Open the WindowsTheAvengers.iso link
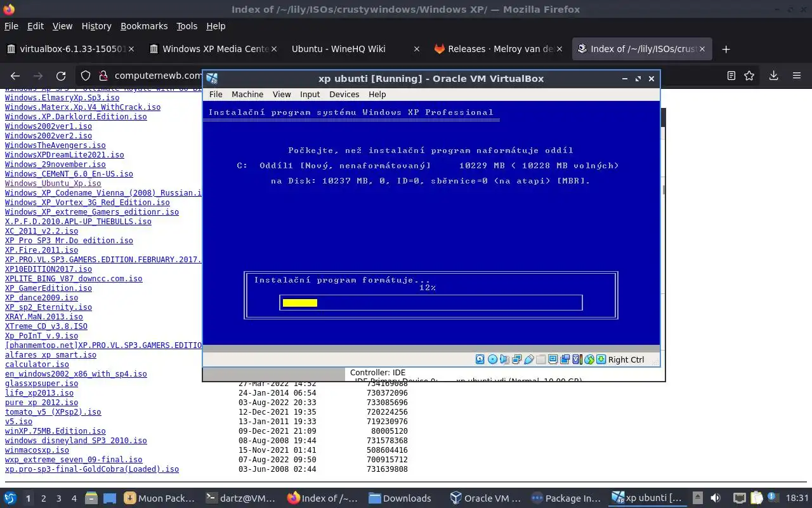The height and width of the screenshot is (508, 812). (55, 145)
